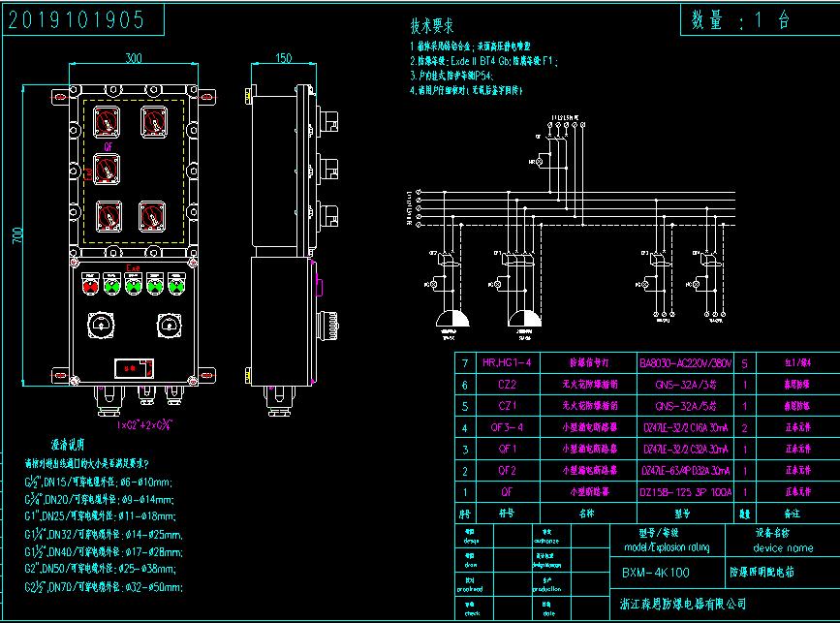The width and height of the screenshot is (840, 623).
Task: Pick the bottom-right breaker switch on panel
Action: 152,214
